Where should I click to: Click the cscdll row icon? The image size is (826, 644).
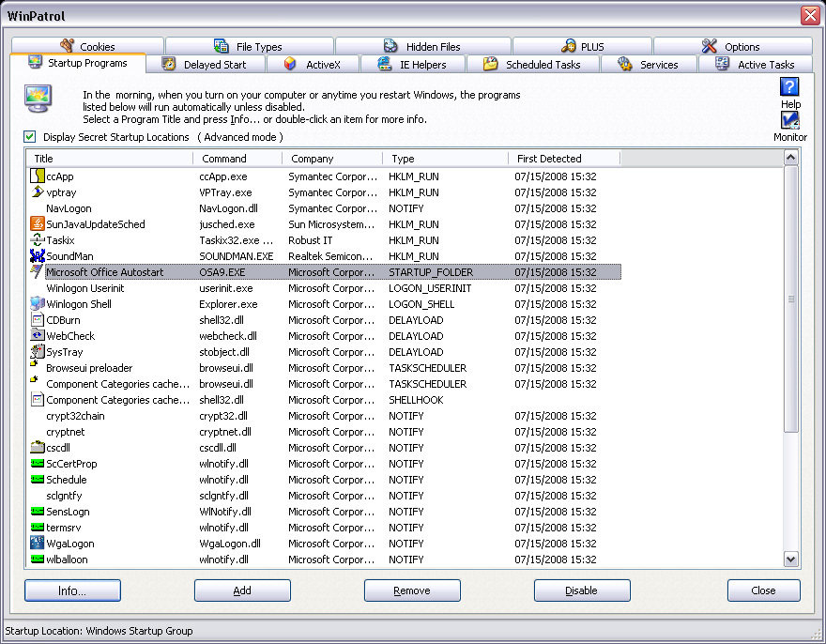(x=37, y=448)
